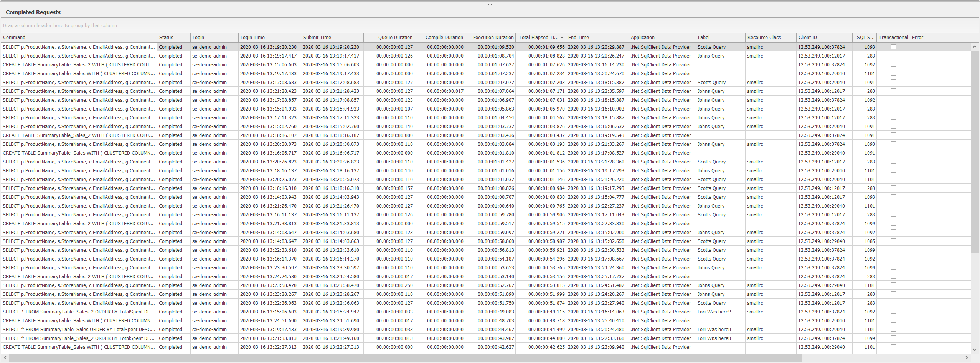Check Transactional box for 13:15:06.603 CREATE TABLE row
980x363 pixels.
[x=893, y=64]
